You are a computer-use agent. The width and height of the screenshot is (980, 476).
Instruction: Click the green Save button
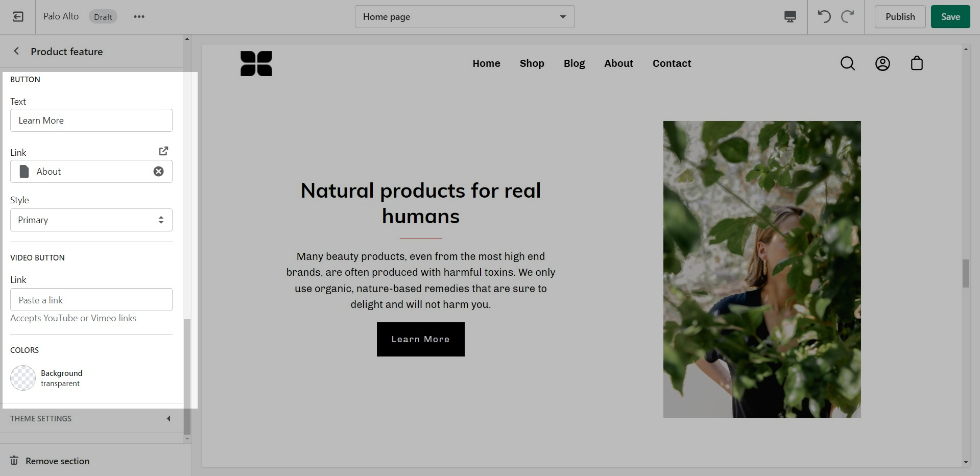tap(950, 17)
